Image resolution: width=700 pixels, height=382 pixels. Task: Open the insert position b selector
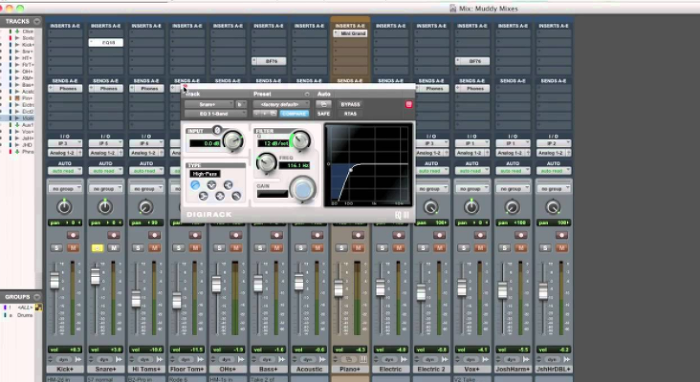pyautogui.click(x=241, y=104)
